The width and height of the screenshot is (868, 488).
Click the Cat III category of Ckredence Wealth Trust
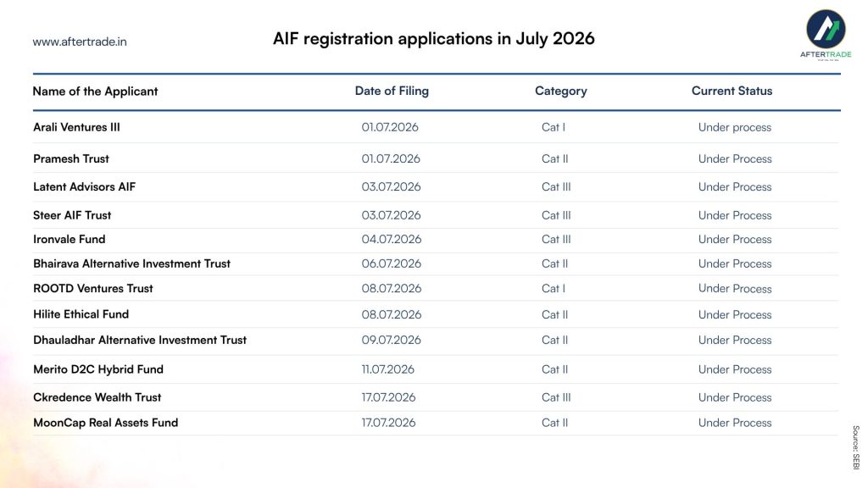click(556, 397)
